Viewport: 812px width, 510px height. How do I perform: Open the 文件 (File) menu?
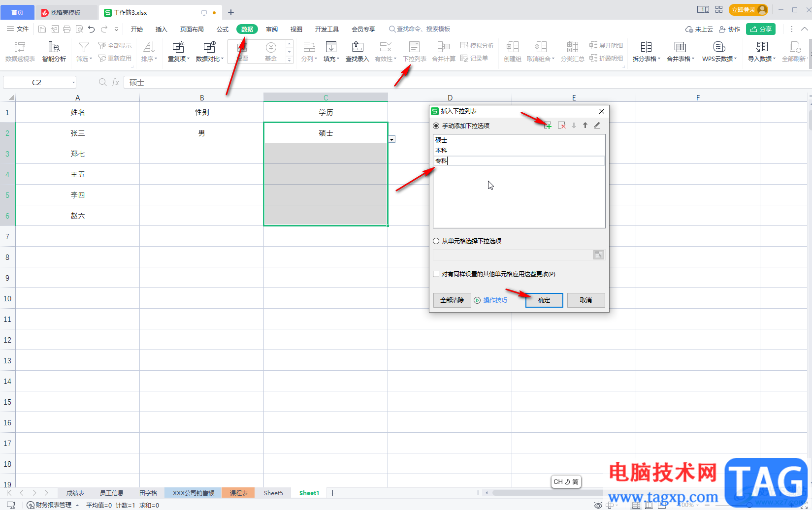[x=18, y=29]
